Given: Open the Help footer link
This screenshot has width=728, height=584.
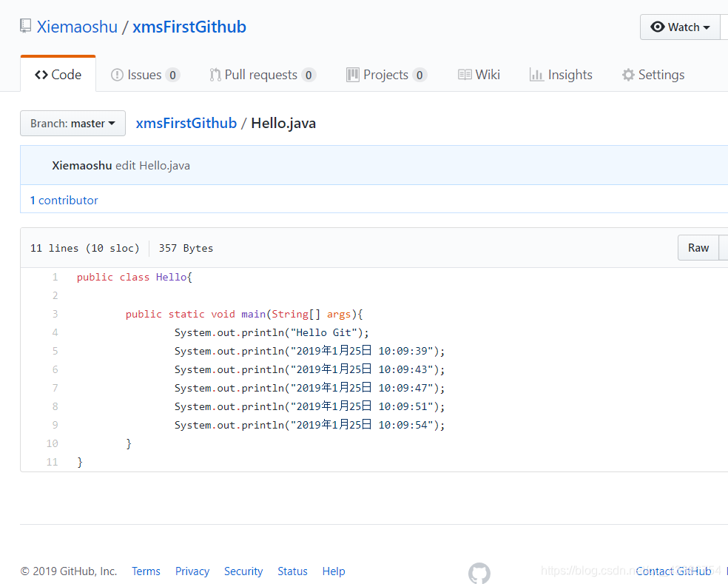Looking at the screenshot, I should [x=334, y=571].
